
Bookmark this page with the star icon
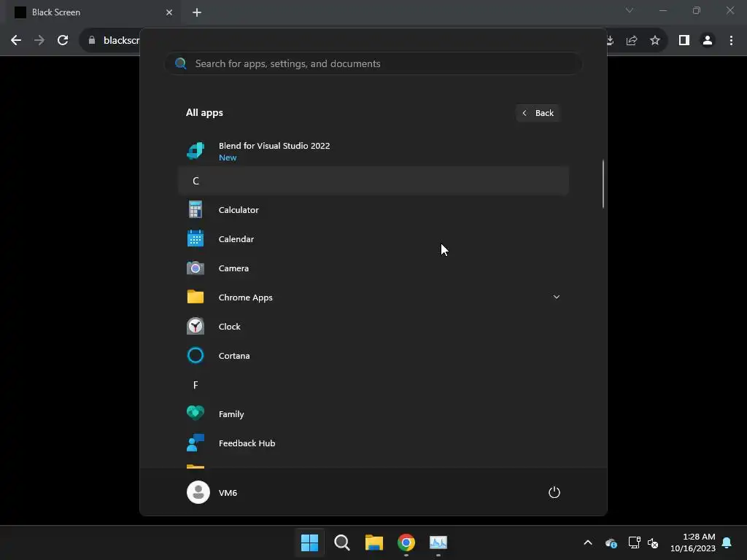(x=655, y=40)
